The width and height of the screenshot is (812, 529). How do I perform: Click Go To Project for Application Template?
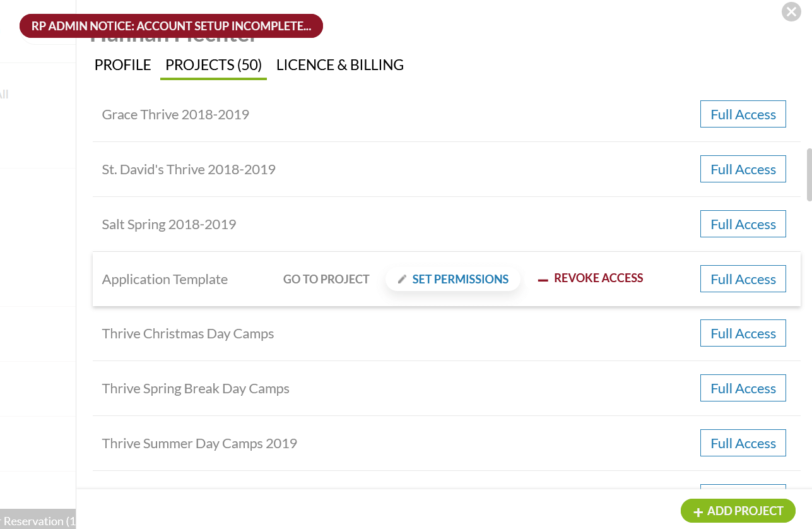326,279
